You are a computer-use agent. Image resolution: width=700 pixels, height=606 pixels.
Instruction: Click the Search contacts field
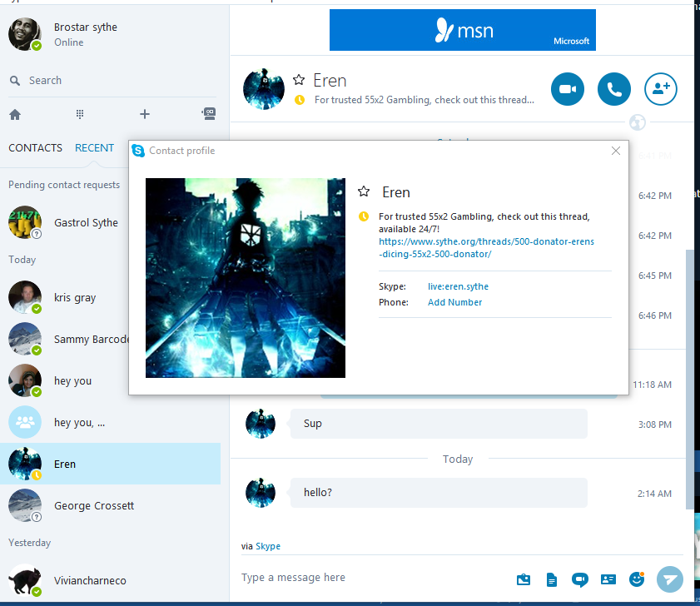112,81
